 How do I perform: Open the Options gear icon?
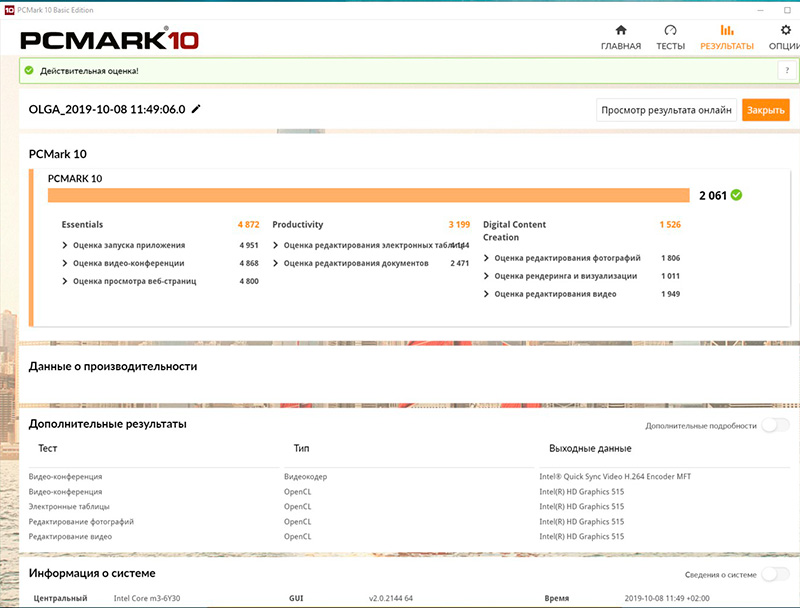[786, 30]
